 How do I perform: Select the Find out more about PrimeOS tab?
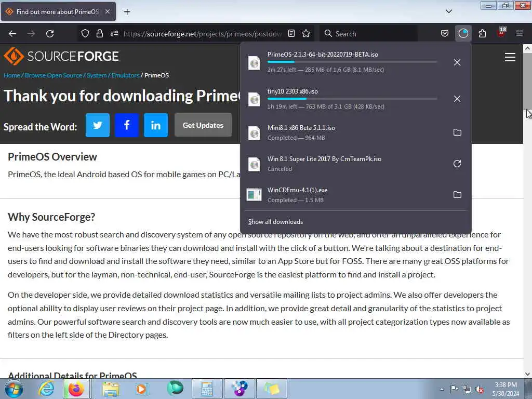click(58, 11)
